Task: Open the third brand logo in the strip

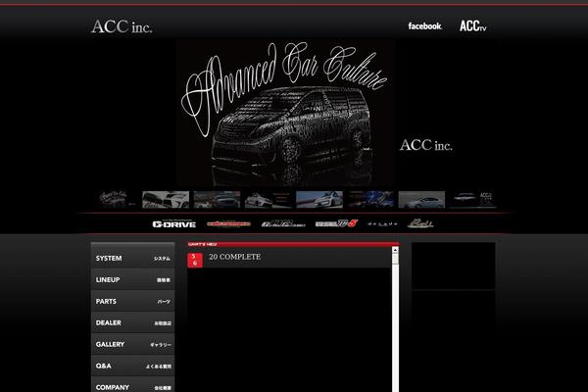Action: pos(283,224)
